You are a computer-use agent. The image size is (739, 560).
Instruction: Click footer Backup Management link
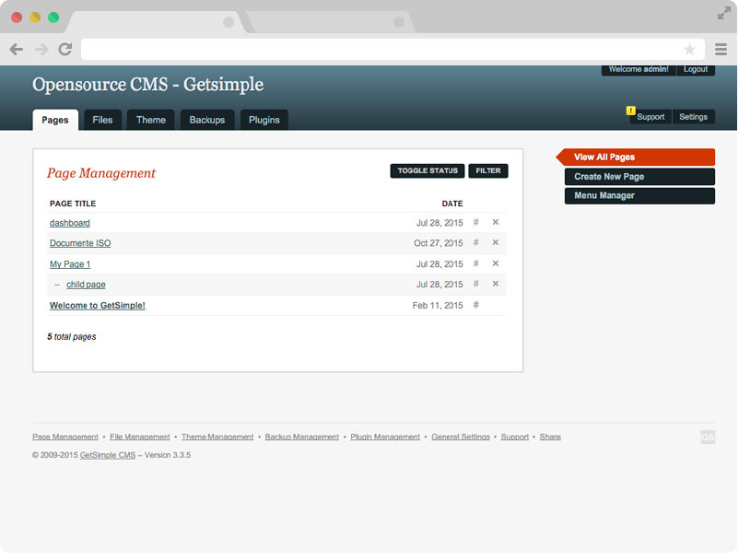(301, 437)
